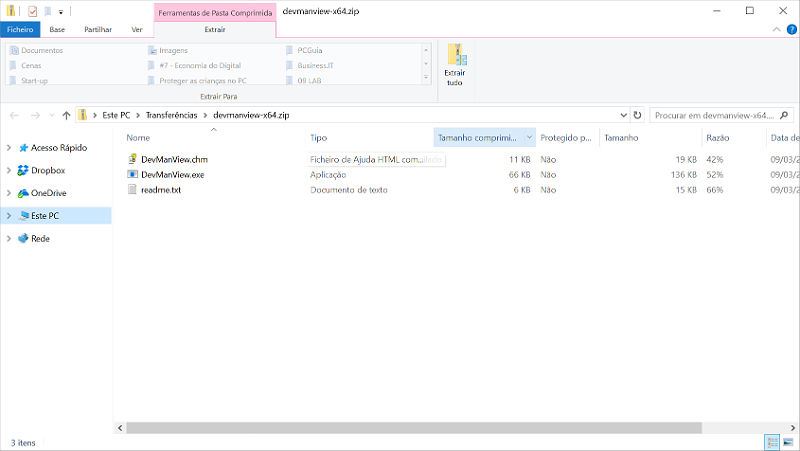Viewport: 800px width, 451px height.
Task: Click Transferências in the address breadcrumb
Action: pyautogui.click(x=171, y=115)
